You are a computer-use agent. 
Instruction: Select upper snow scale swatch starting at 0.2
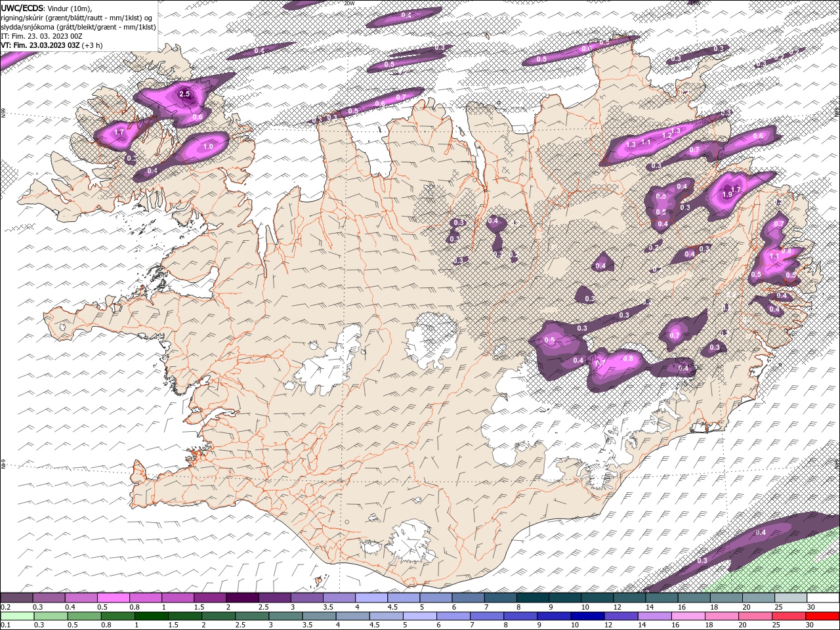point(16,598)
